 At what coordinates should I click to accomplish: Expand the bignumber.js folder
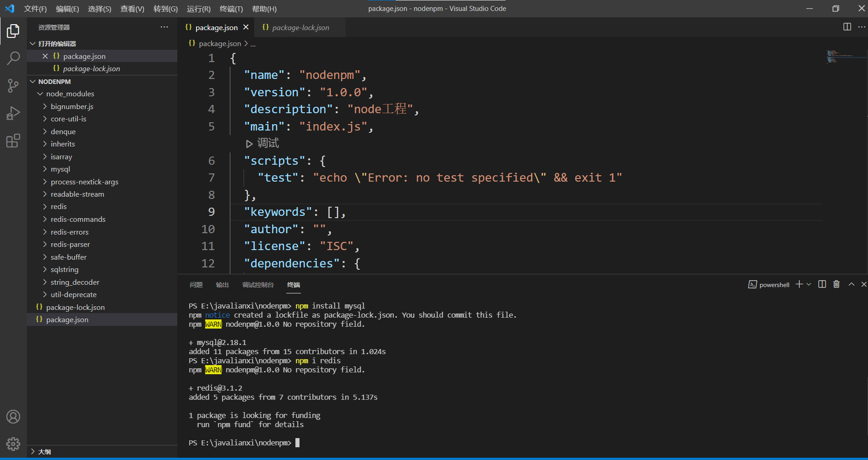[x=45, y=106]
